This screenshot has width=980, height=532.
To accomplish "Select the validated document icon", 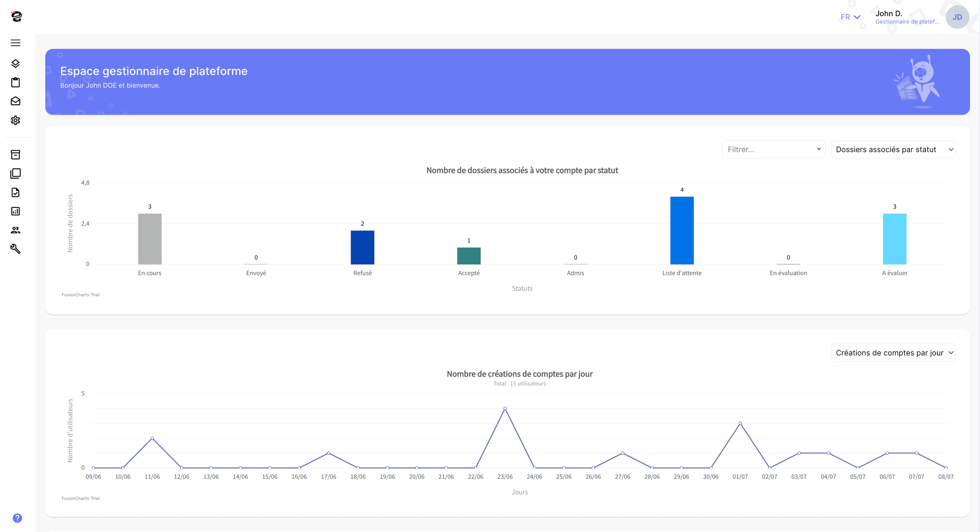I will tap(16, 193).
